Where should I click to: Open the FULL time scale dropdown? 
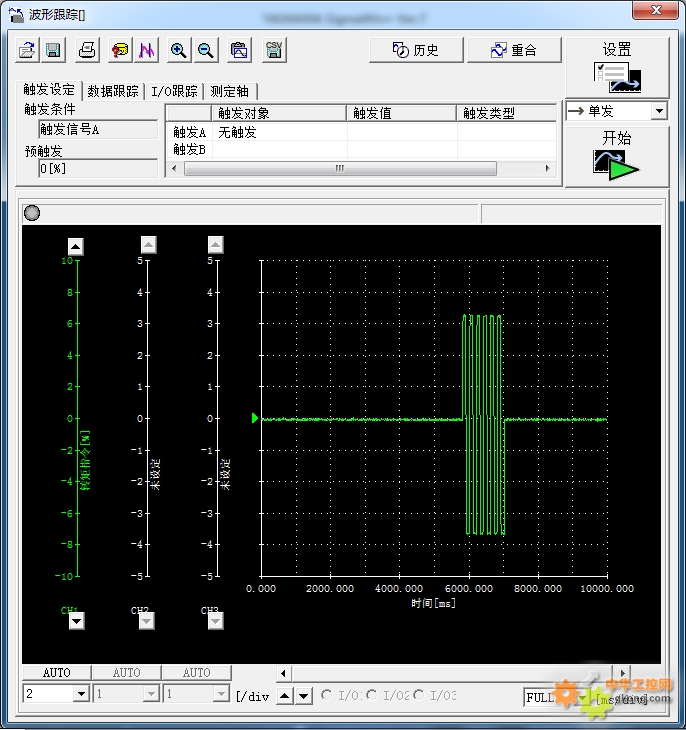point(583,697)
